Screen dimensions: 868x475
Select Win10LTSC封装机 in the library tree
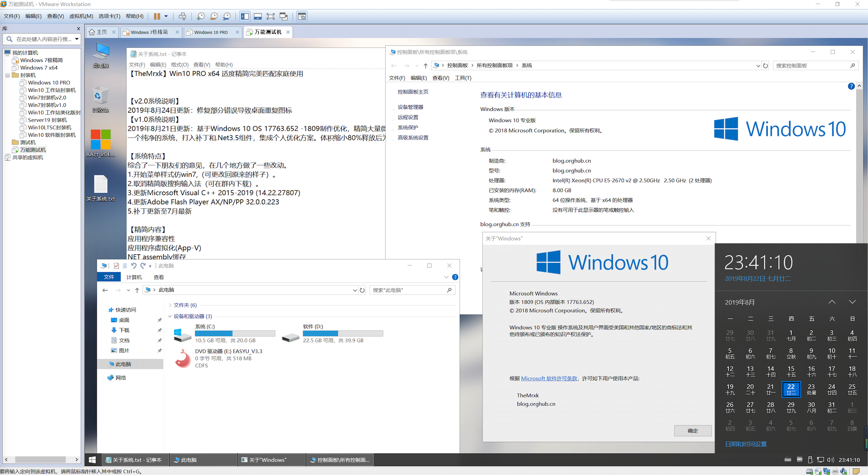(x=50, y=128)
